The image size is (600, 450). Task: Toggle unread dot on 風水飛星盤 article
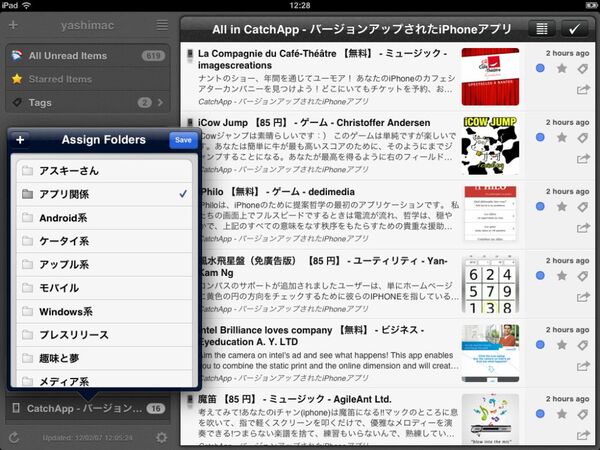[540, 276]
